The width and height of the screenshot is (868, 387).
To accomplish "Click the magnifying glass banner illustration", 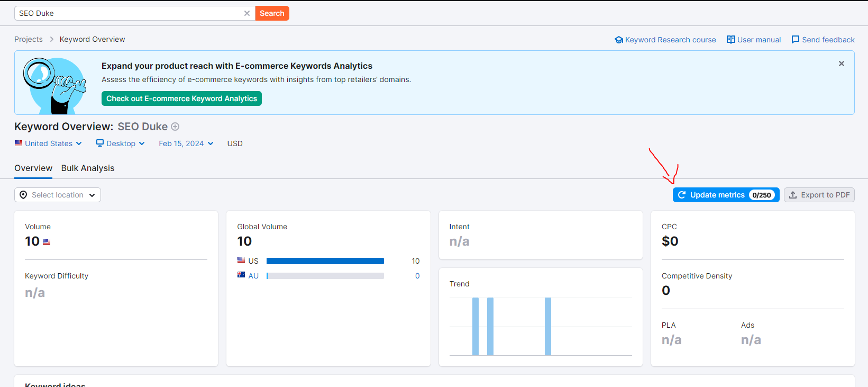I will pos(54,85).
